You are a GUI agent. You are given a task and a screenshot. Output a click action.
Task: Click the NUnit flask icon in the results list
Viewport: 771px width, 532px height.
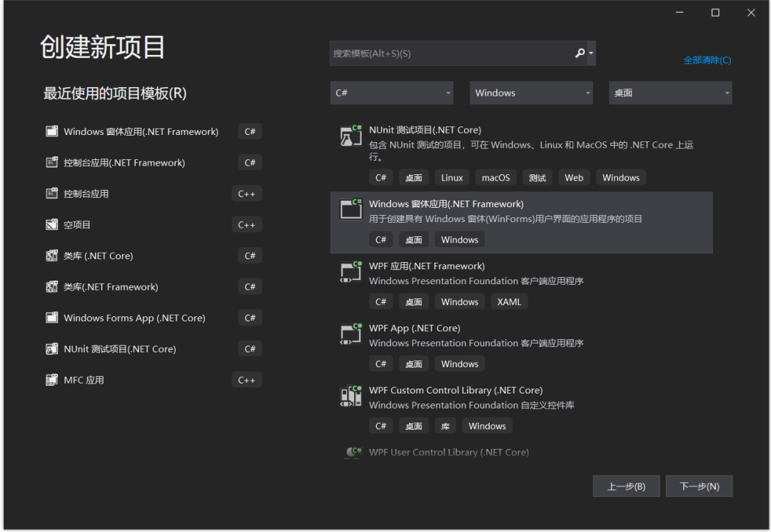351,136
